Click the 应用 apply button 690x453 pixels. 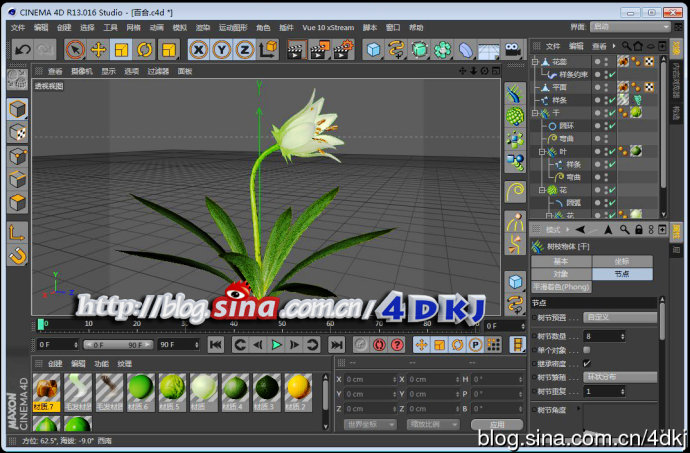click(497, 424)
